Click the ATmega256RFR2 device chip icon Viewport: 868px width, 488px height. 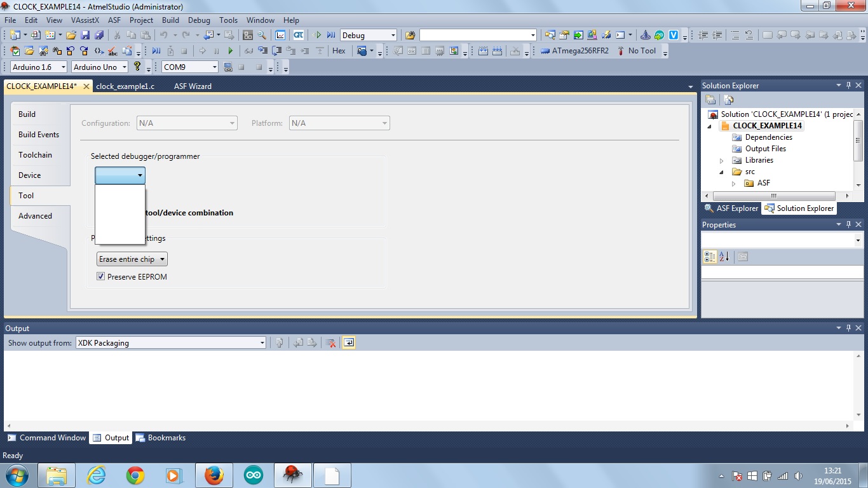pyautogui.click(x=545, y=51)
